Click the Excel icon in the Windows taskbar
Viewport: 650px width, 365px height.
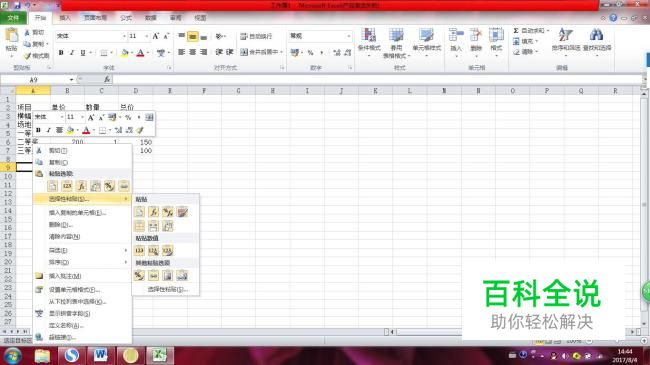tap(159, 355)
